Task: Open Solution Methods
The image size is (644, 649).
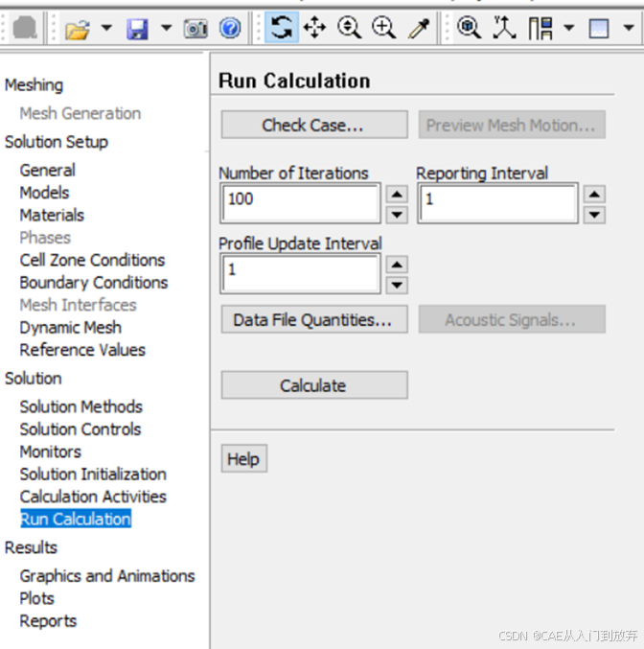Action: 81,406
